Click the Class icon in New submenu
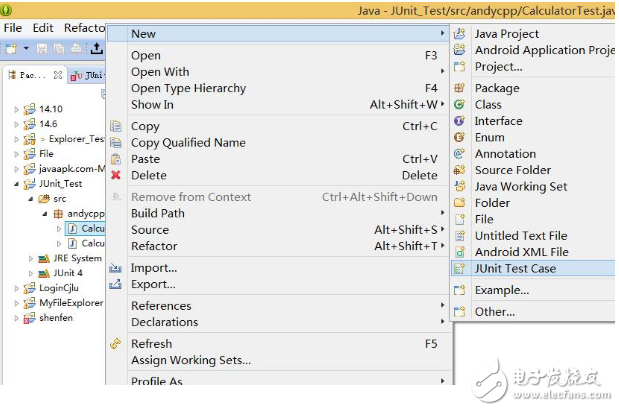Viewport: 619px width, 411px height. (x=459, y=104)
